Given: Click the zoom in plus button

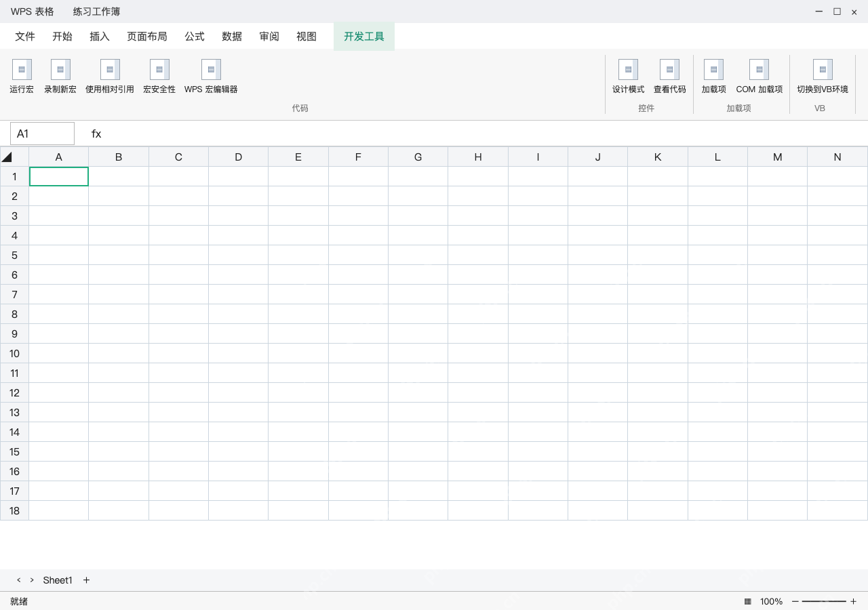Looking at the screenshot, I should [853, 601].
